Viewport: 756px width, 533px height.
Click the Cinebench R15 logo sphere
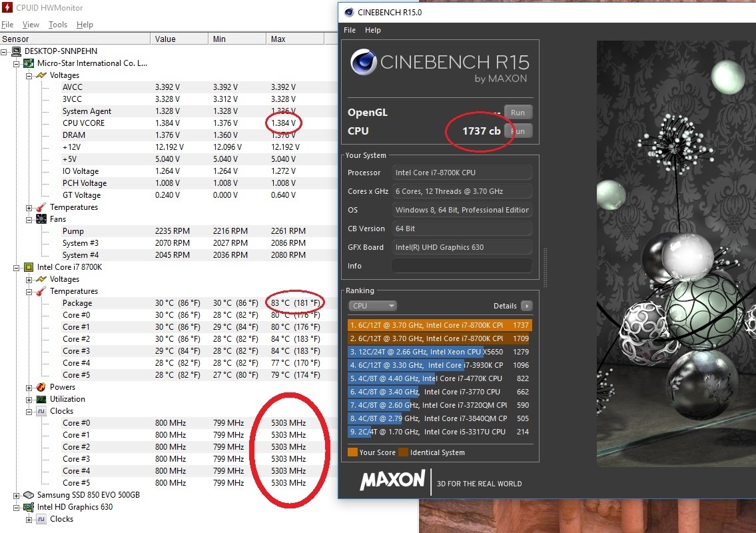click(x=364, y=62)
